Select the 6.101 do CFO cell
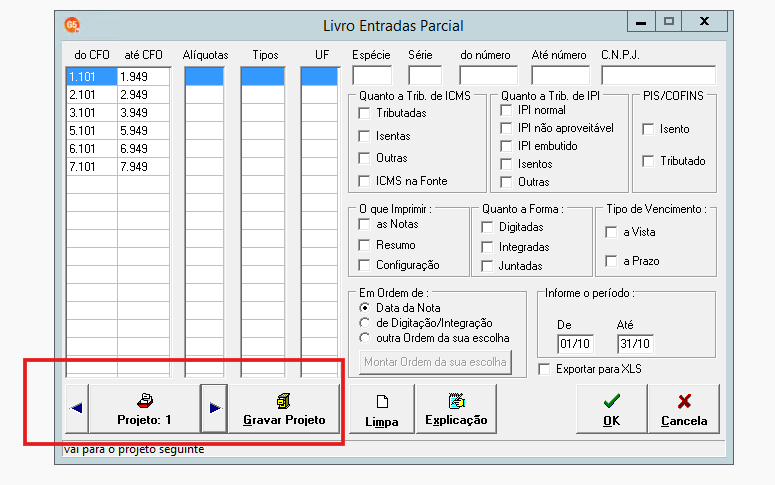This screenshot has width=775, height=485. coord(92,148)
